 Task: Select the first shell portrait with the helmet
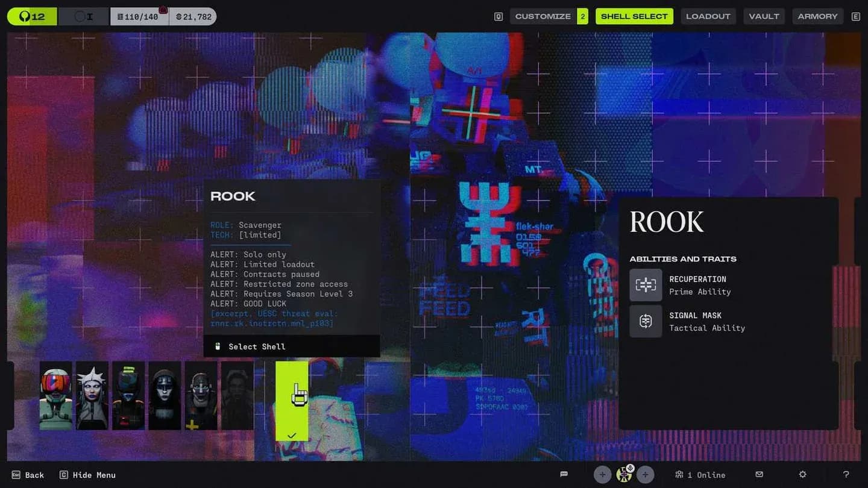(55, 396)
